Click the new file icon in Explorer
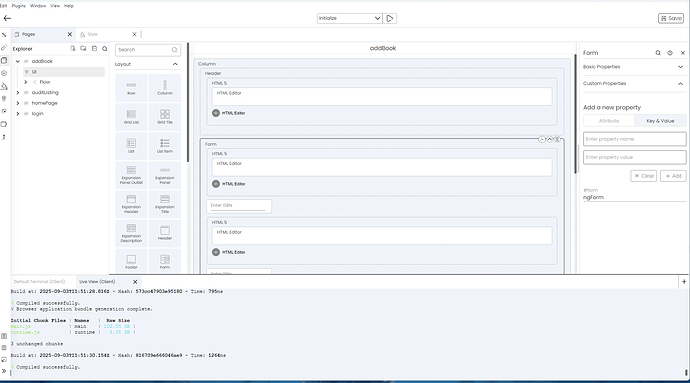This screenshot has height=383, width=690. (73, 48)
